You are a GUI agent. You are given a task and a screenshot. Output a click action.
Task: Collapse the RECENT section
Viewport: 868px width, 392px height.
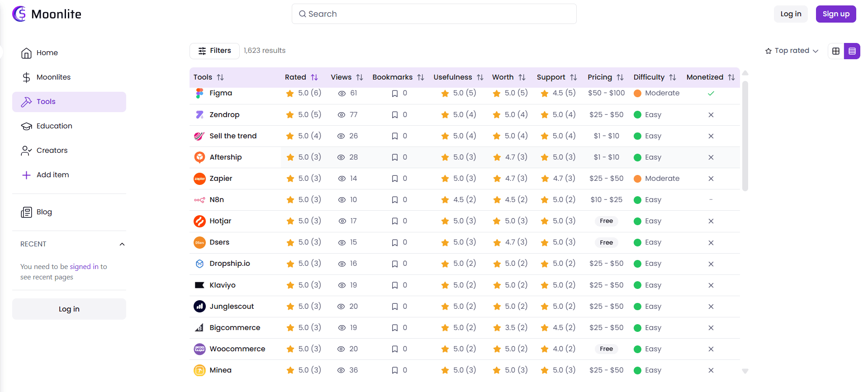[122, 244]
